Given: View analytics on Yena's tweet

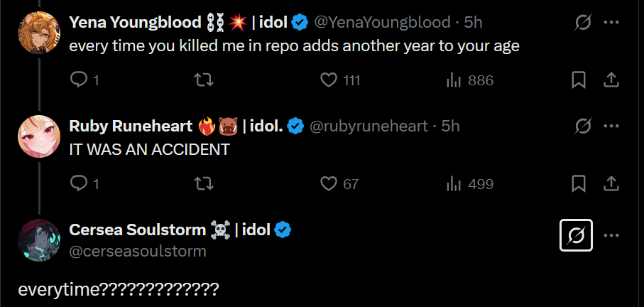Looking at the screenshot, I should coord(453,80).
